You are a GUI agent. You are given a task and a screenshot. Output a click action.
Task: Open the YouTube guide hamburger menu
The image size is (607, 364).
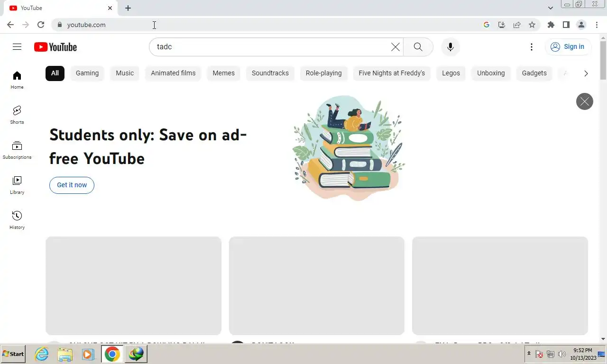click(17, 47)
